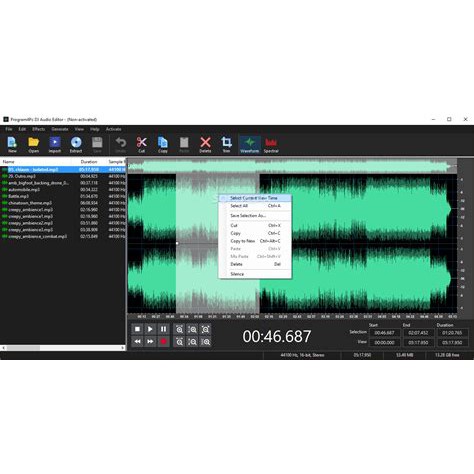
Task: Select the Battle.mp3 file row
Action: (63, 196)
